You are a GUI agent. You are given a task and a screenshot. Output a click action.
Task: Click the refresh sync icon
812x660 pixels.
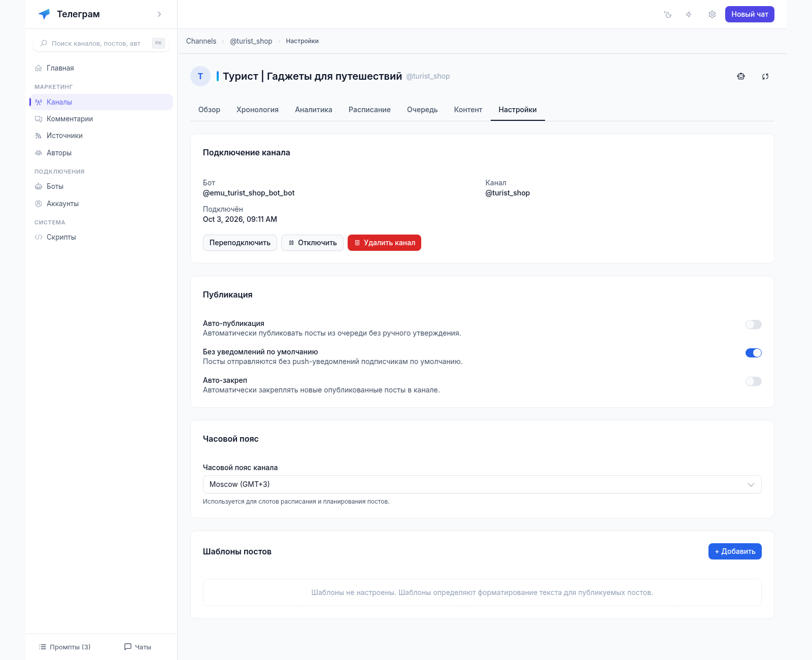[765, 76]
